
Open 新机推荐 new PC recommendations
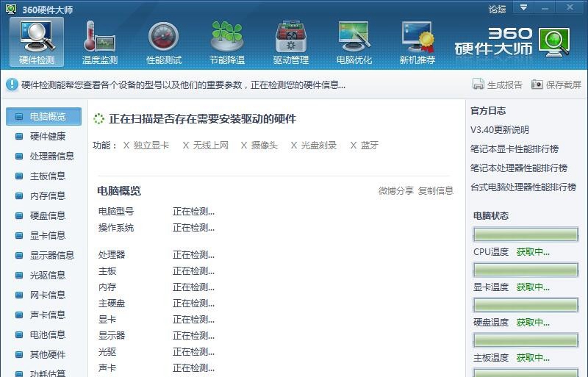[417, 42]
